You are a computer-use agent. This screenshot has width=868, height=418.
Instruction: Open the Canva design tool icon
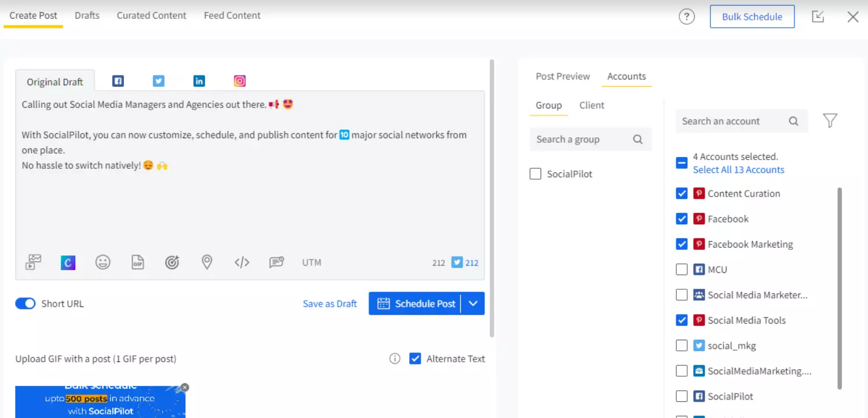coord(68,262)
